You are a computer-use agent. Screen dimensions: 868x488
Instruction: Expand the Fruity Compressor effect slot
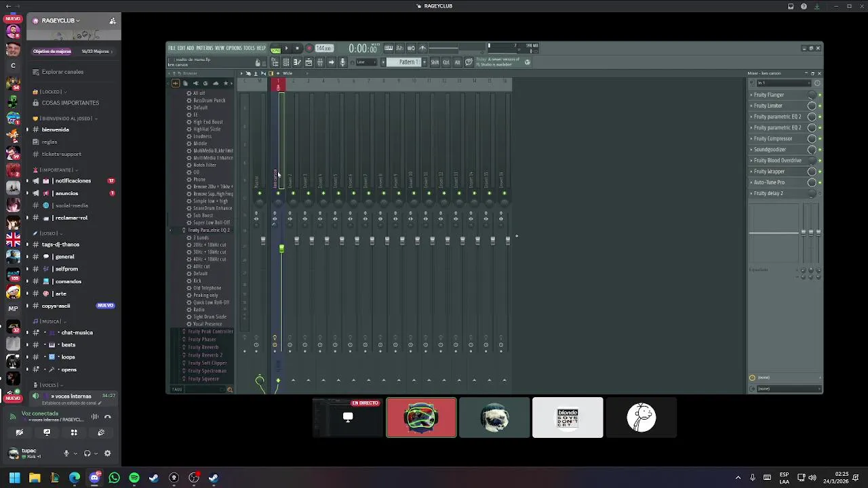pos(751,139)
